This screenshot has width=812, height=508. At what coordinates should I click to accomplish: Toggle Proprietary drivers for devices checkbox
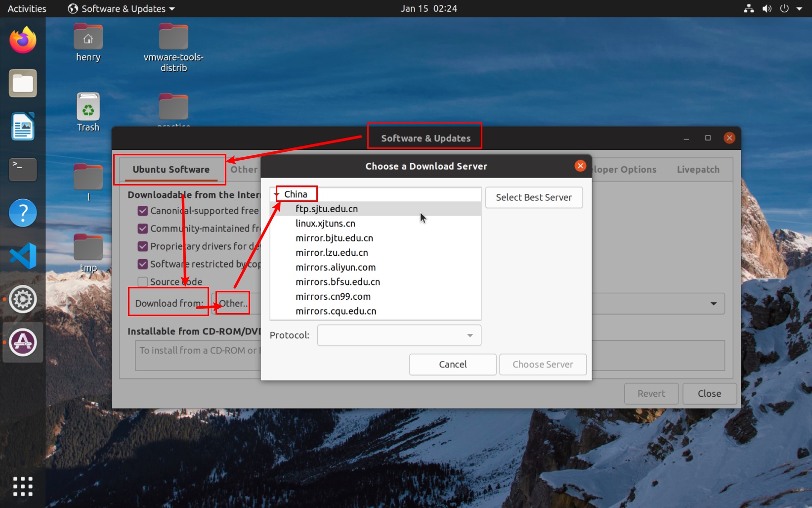[143, 246]
